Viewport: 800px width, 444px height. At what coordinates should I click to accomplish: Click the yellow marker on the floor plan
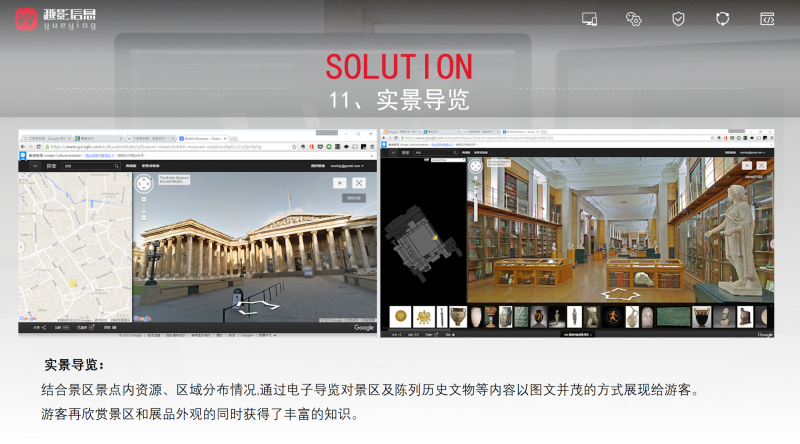click(x=435, y=235)
